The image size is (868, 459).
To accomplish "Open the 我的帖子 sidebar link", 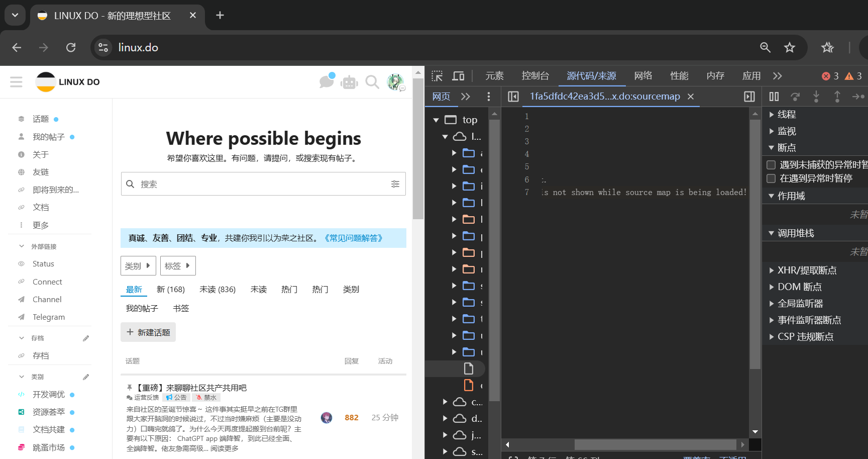I will tap(49, 137).
